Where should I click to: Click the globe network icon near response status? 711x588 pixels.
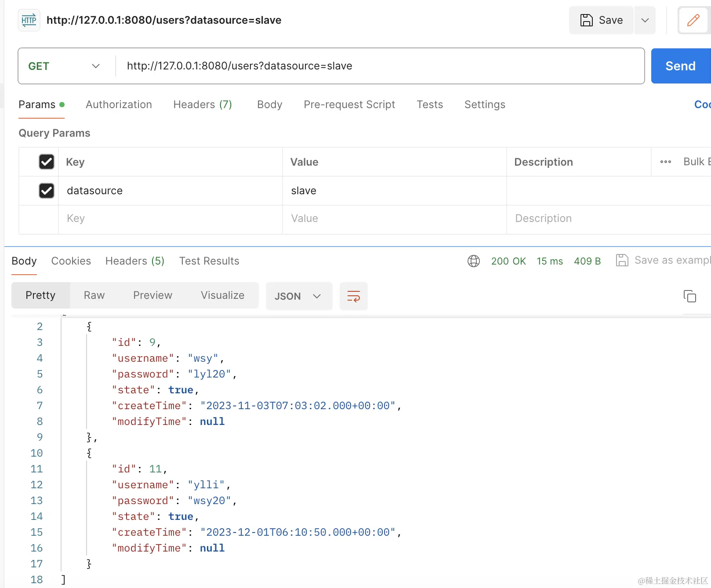coord(473,261)
